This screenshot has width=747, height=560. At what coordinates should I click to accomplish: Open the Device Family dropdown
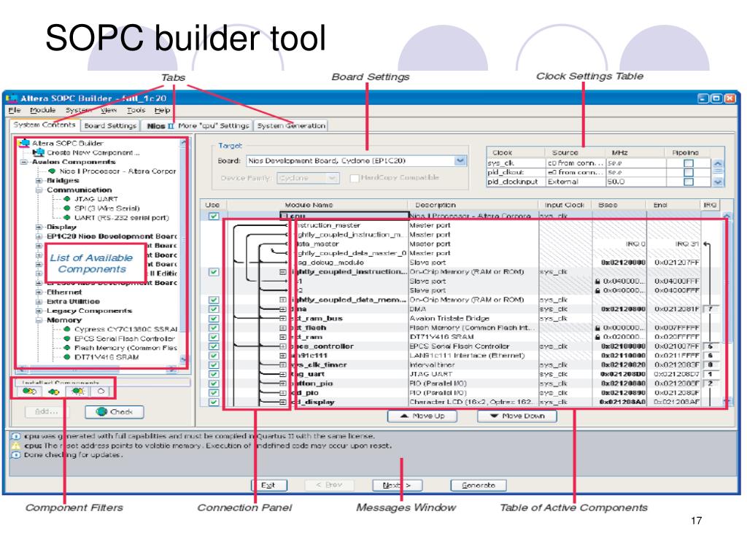(332, 178)
